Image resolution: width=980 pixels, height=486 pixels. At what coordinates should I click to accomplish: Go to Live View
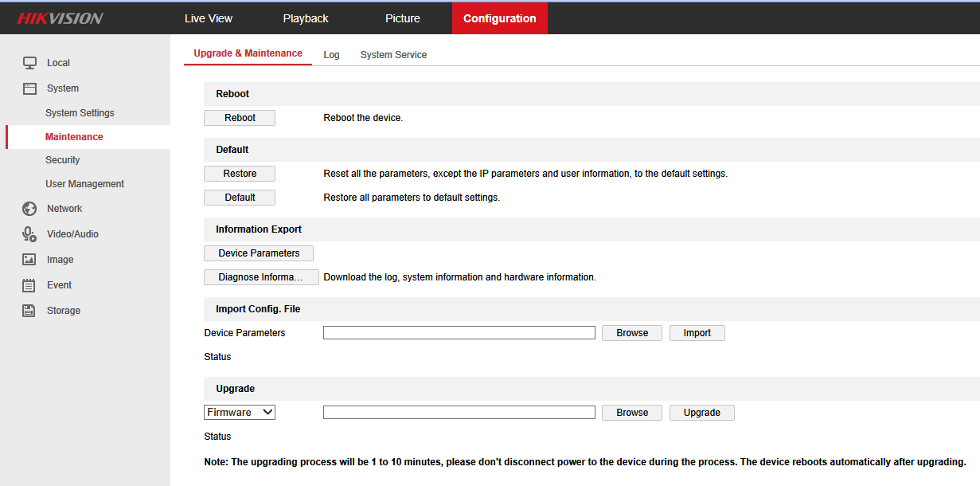pos(208,18)
